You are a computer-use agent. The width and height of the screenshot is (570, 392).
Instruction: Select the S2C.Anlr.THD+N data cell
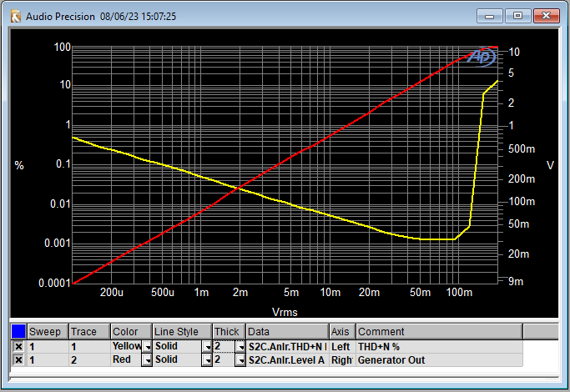tap(288, 347)
